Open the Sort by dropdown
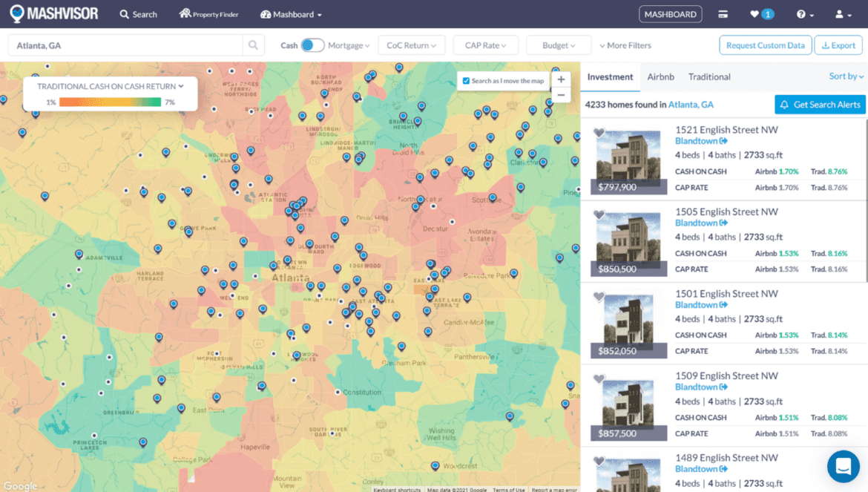868x492 pixels. point(846,76)
